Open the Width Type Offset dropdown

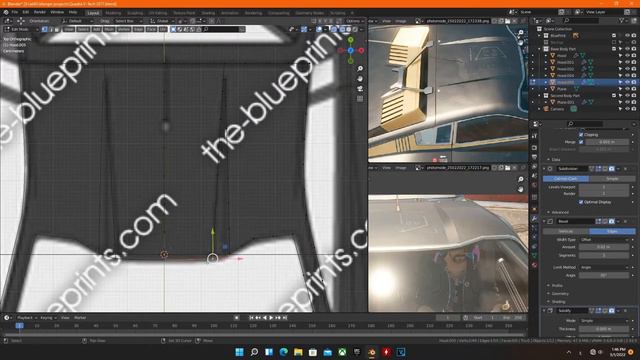tap(604, 240)
